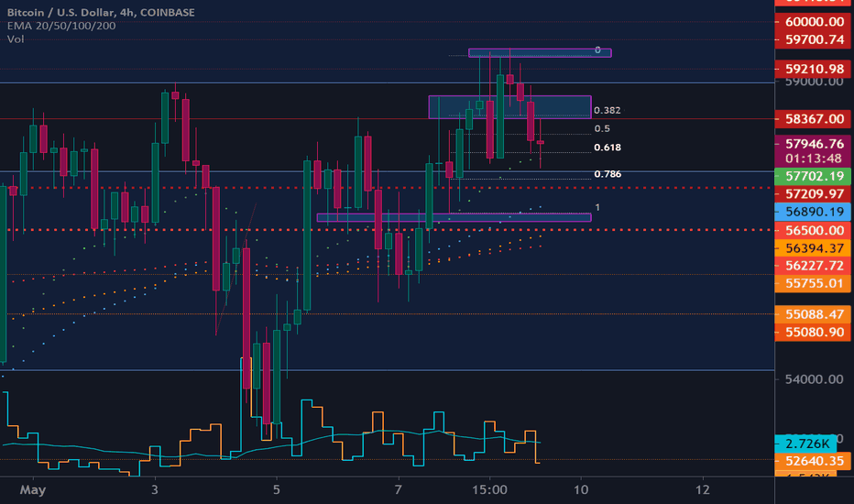This screenshot has height=504, width=854.
Task: Click the date 5 on time axis
Action: (277, 489)
